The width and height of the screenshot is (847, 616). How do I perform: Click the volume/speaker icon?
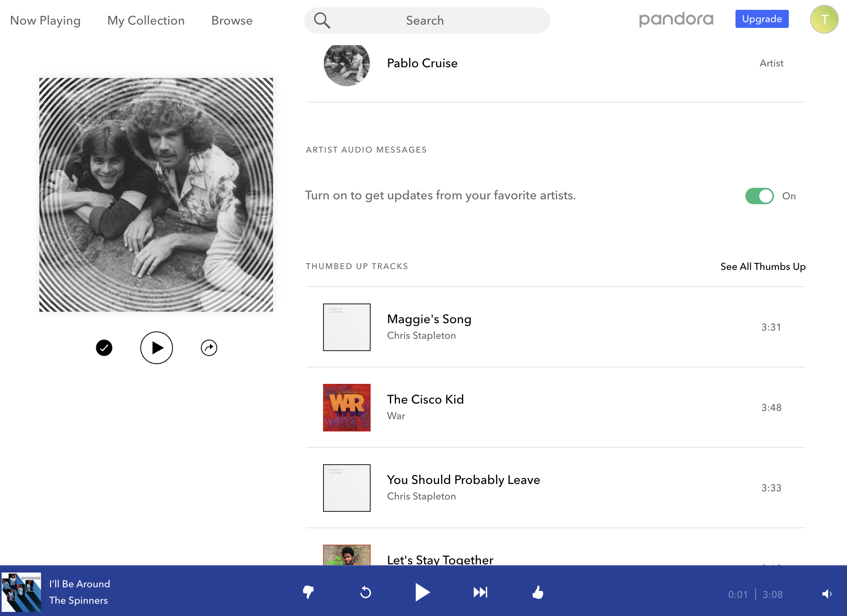[x=827, y=593]
